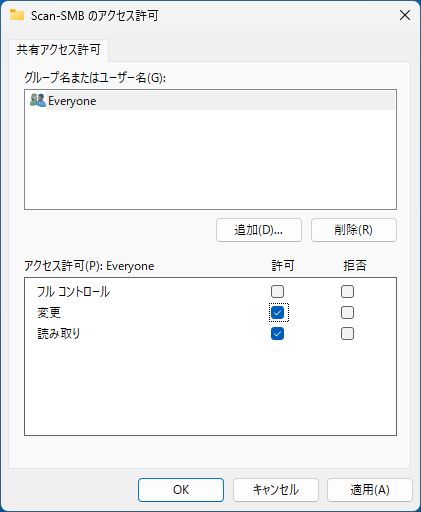
Task: Click the folder icon in title bar
Action: (17, 15)
